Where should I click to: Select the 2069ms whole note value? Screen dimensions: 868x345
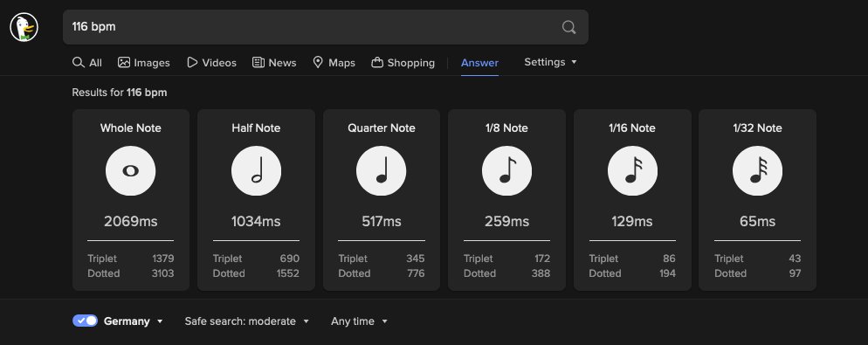131,222
